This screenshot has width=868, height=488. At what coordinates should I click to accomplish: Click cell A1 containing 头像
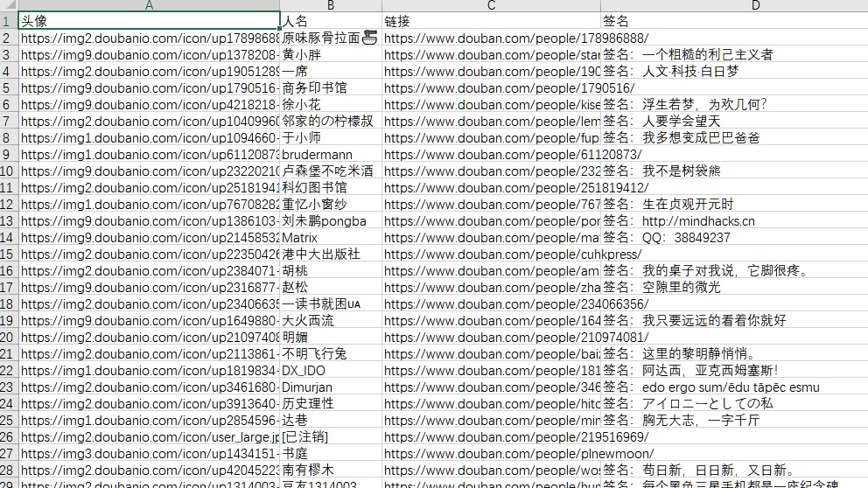(149, 21)
